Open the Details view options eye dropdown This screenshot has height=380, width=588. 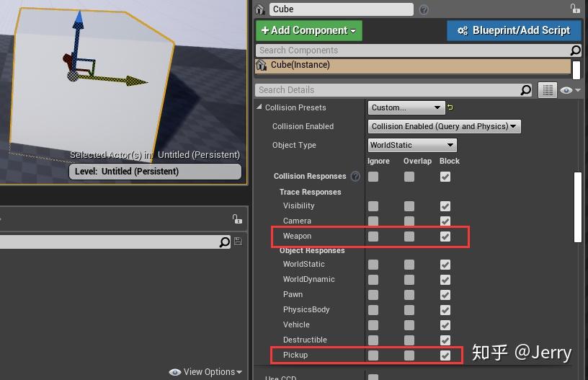pyautogui.click(x=570, y=90)
